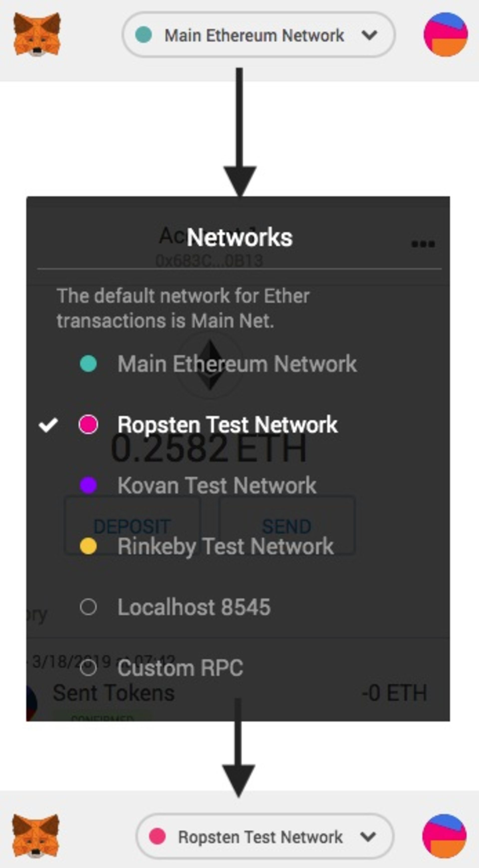Open account avatar in bottom header

[444, 836]
